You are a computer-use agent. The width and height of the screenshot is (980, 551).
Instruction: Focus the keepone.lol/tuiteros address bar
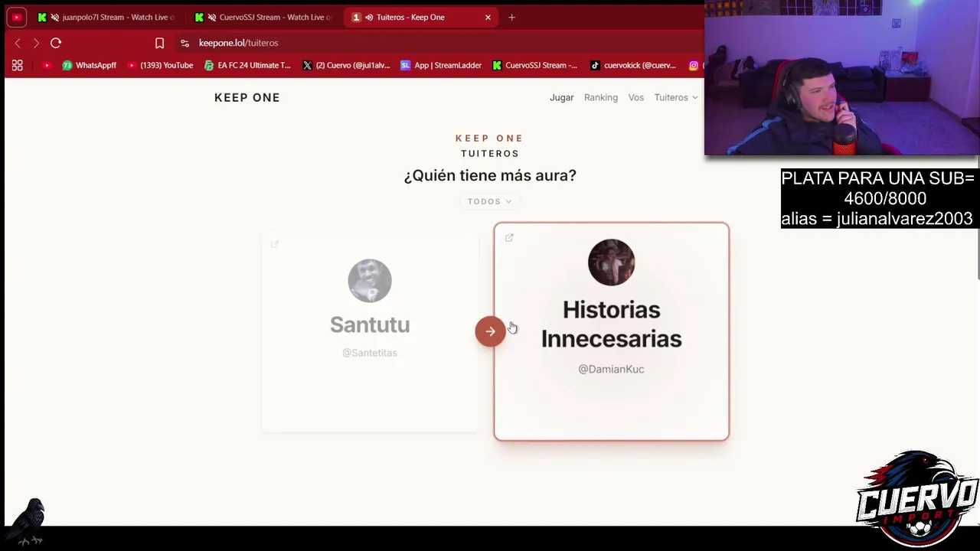(238, 43)
